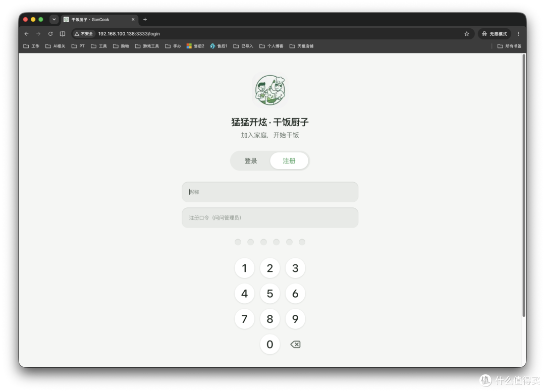Open the tab search dropdown arrow

54,20
